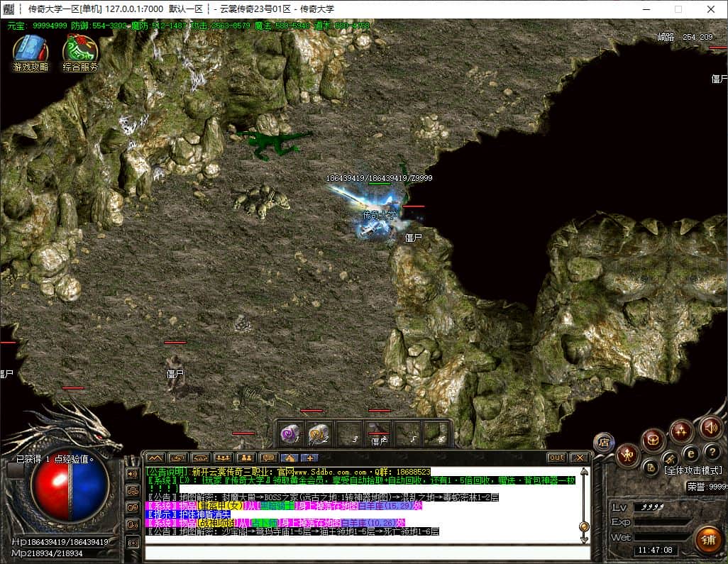728x564 pixels.
Task: Toggle the speaker chat channel side button
Action: (133, 474)
